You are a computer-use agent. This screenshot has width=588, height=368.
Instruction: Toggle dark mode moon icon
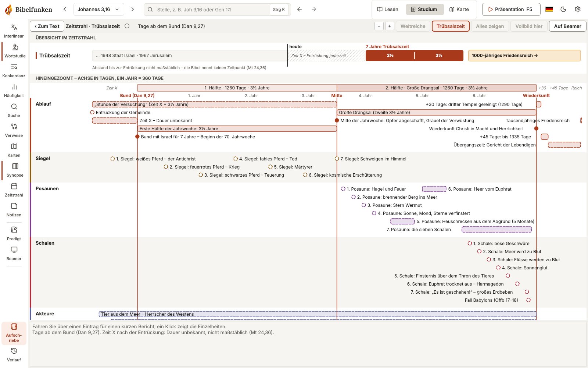tap(563, 9)
